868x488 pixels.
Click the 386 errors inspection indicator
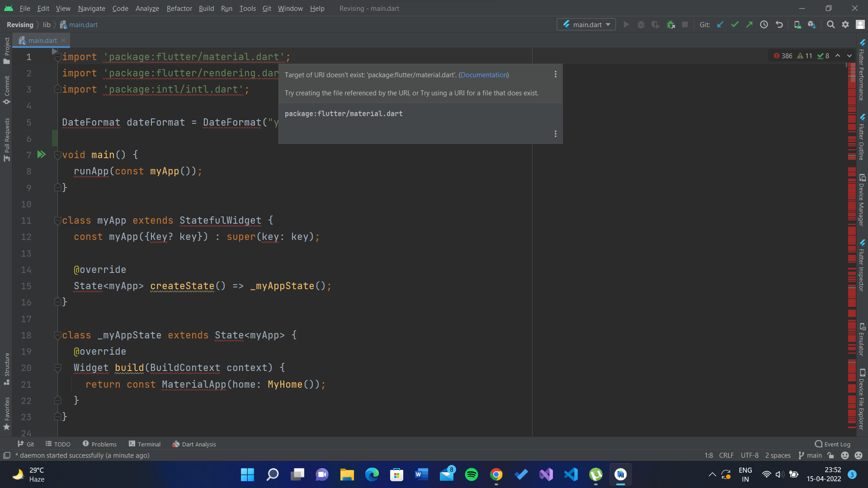(783, 56)
